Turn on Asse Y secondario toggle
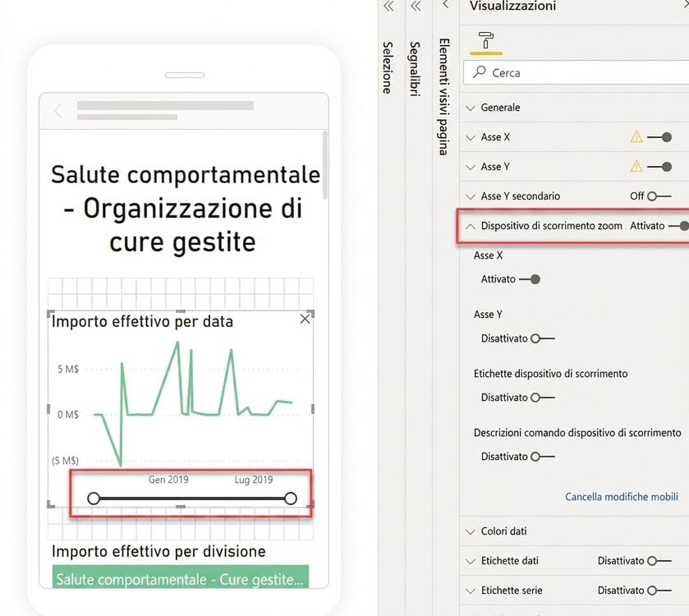 (659, 196)
